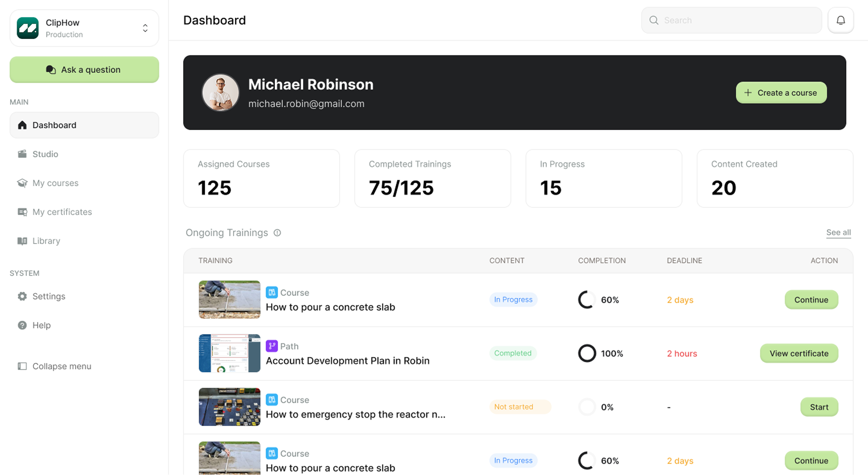The width and height of the screenshot is (868, 475).
Task: Click the ClipHow green logo icon
Action: [x=28, y=28]
